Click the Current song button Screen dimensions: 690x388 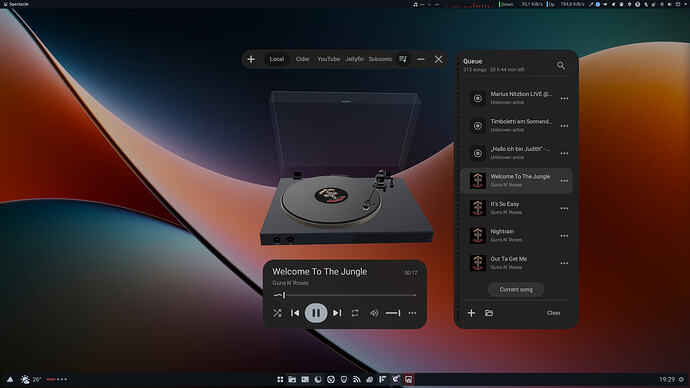[516, 289]
